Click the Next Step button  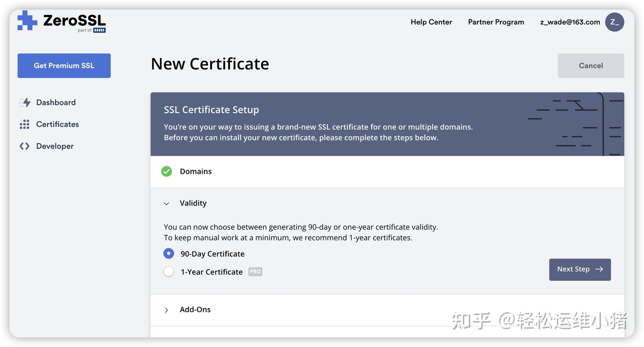click(580, 269)
